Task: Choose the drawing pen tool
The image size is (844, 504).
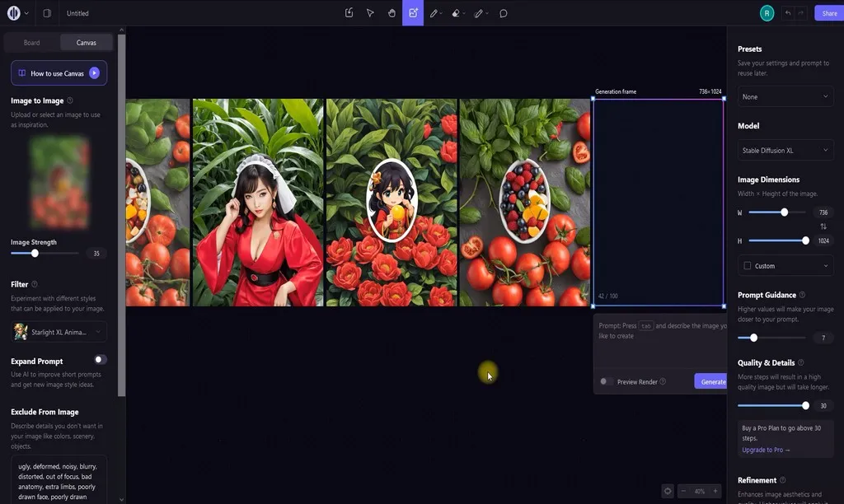Action: point(435,12)
